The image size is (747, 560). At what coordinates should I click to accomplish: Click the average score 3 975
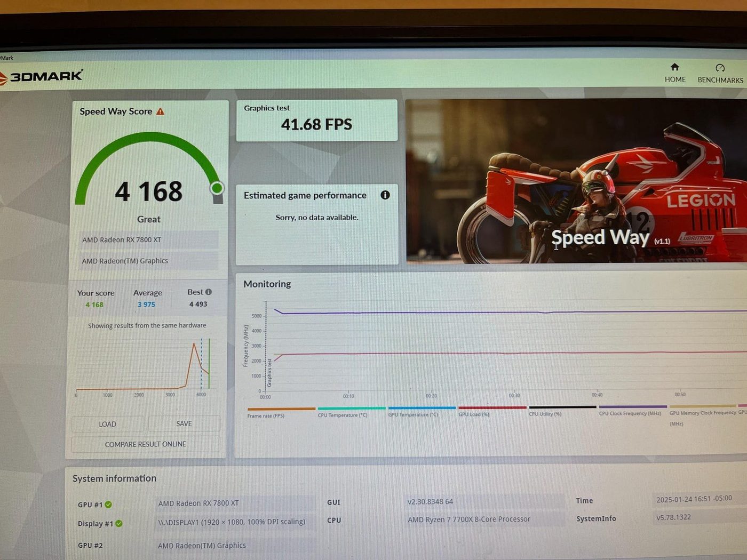click(x=146, y=305)
